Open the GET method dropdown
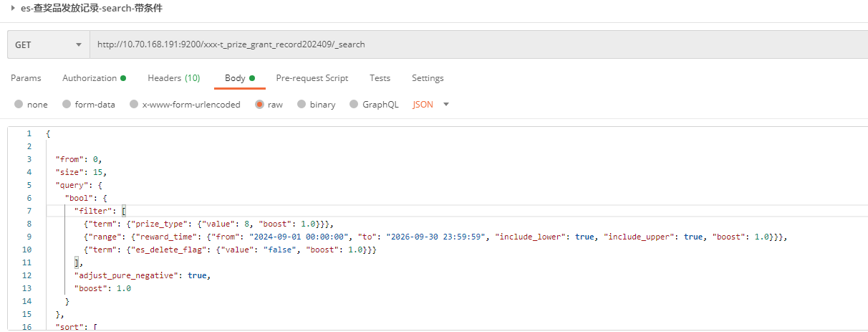The height and width of the screenshot is (332, 868). 48,44
